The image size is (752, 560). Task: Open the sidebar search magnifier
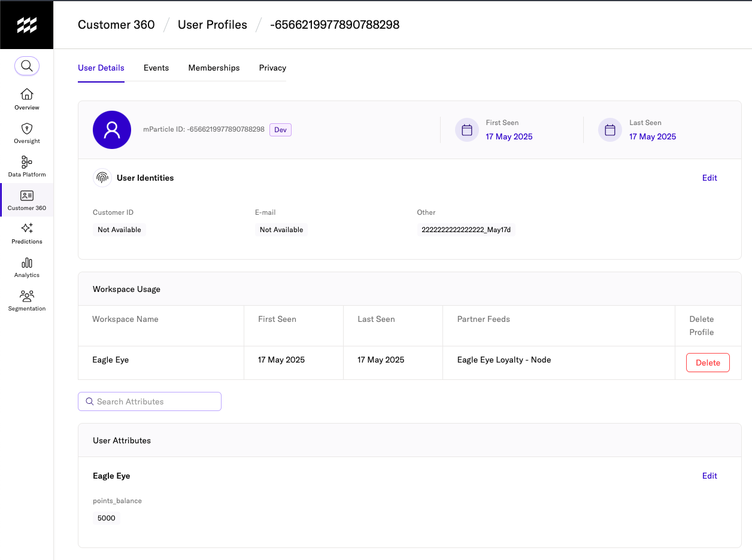click(27, 66)
